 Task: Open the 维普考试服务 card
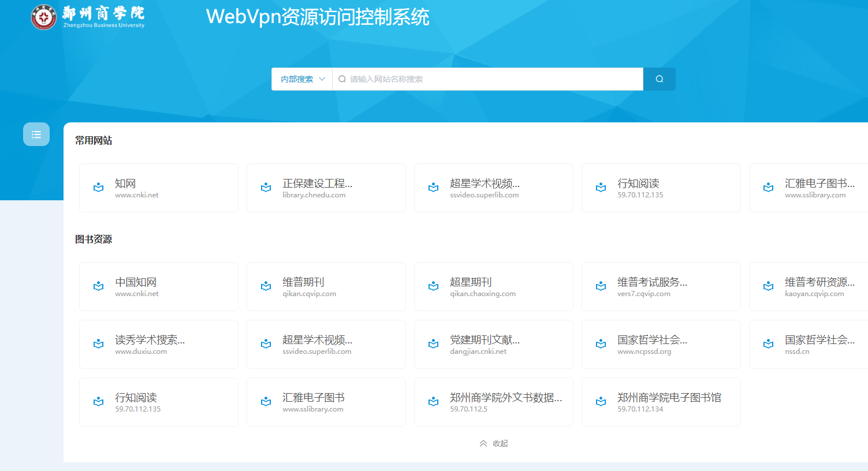pos(661,287)
